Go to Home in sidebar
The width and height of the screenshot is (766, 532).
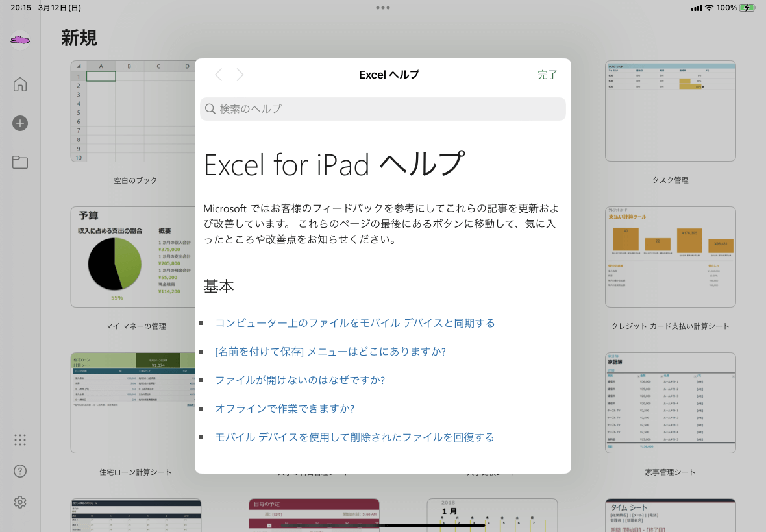pyautogui.click(x=20, y=84)
